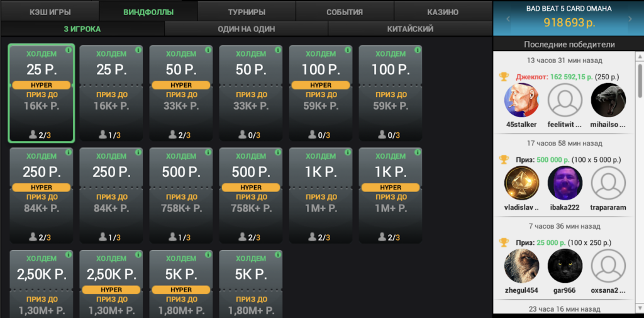Image resolution: width=644 pixels, height=318 pixels.
Task: Choose the 5К Р. HYPER Холдем card
Action: click(181, 283)
